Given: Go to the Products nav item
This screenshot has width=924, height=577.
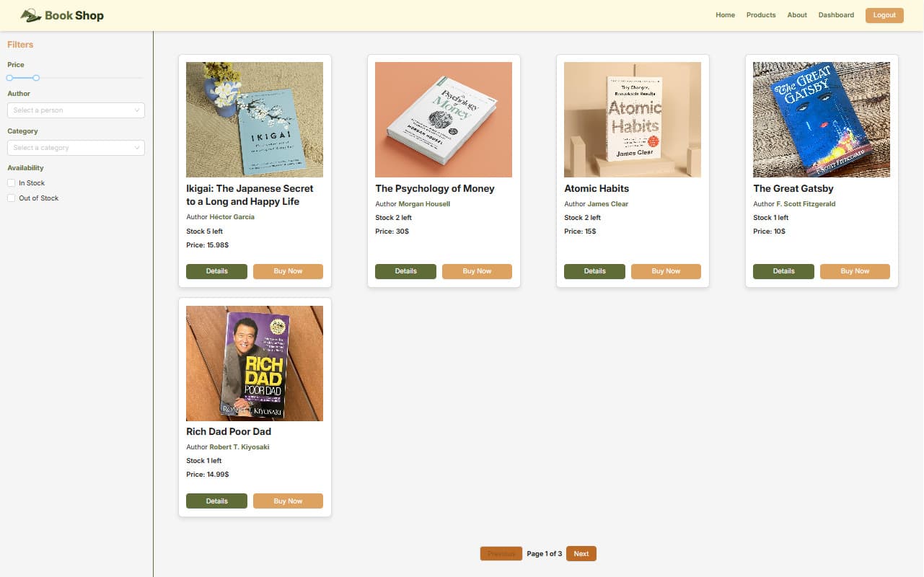Looking at the screenshot, I should [x=761, y=15].
